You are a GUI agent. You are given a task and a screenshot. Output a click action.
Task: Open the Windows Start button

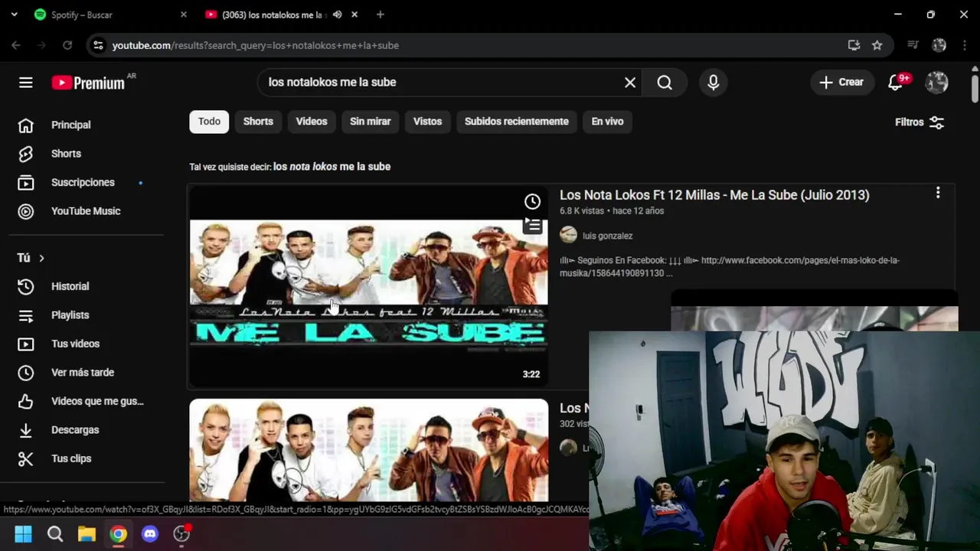[x=23, y=534]
